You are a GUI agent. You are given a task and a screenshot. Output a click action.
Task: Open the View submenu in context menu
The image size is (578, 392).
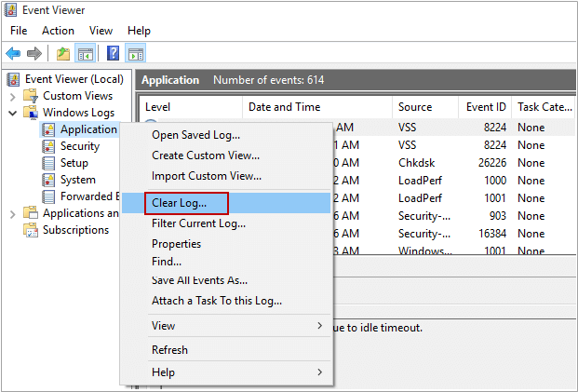237,326
